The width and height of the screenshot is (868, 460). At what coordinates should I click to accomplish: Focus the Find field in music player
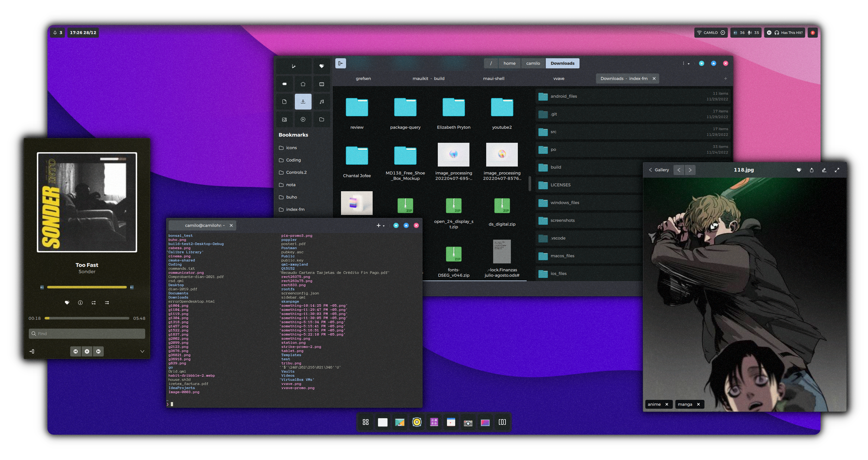87,334
